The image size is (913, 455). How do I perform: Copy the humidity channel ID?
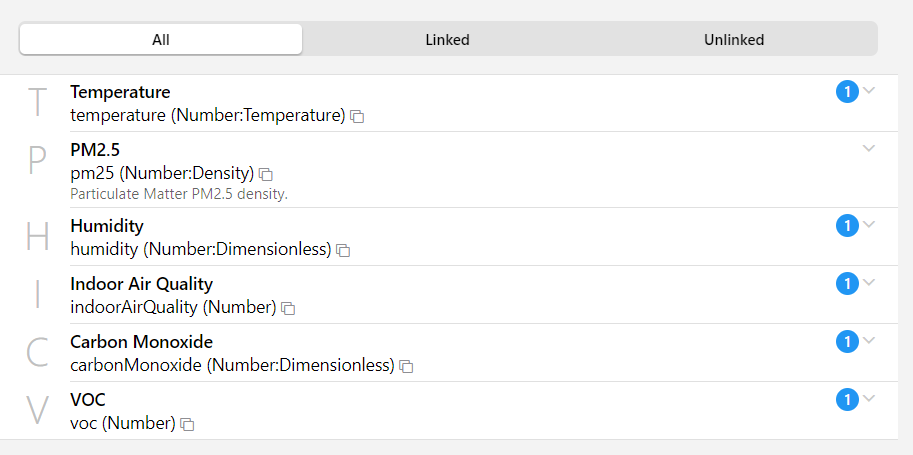[x=343, y=250]
